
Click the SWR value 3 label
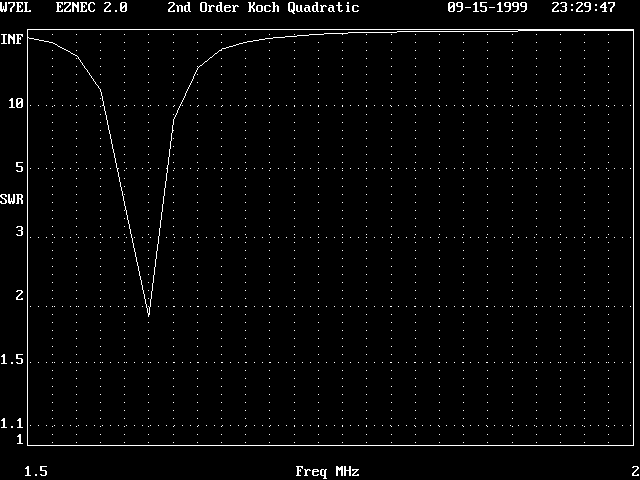(20, 231)
